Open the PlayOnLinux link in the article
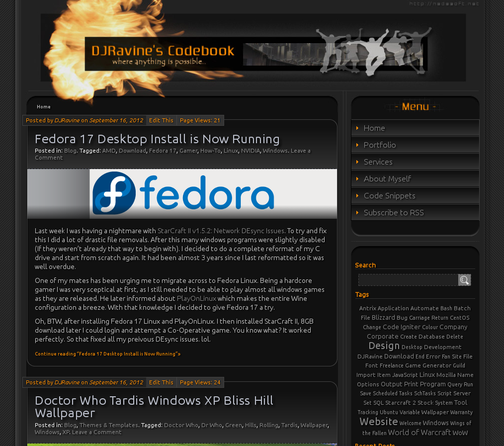504x446 pixels. coord(196,298)
